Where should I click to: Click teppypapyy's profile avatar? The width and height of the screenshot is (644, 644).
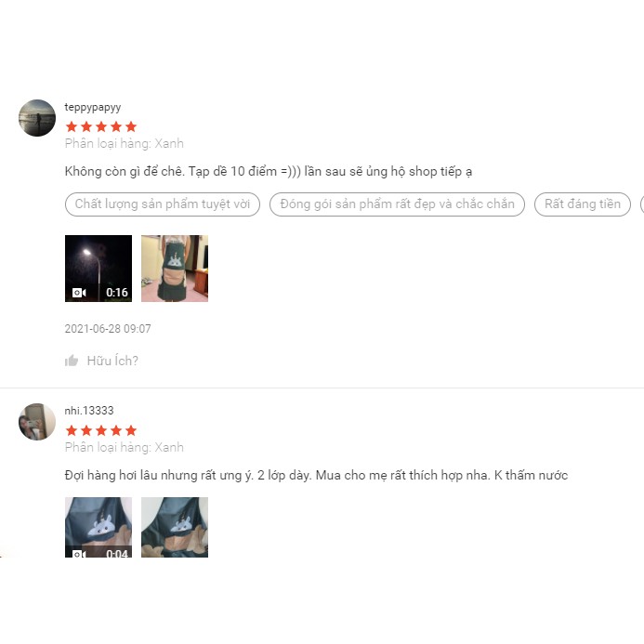point(37,117)
